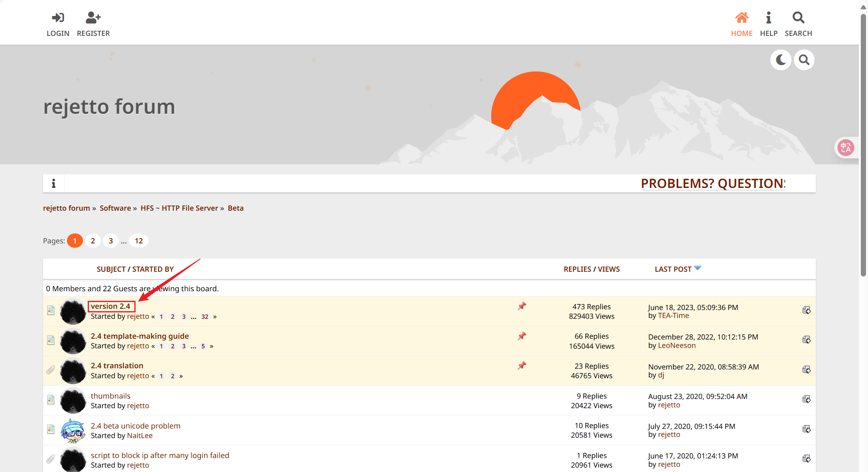Open the Help info icon
The width and height of the screenshot is (868, 472).
click(768, 18)
